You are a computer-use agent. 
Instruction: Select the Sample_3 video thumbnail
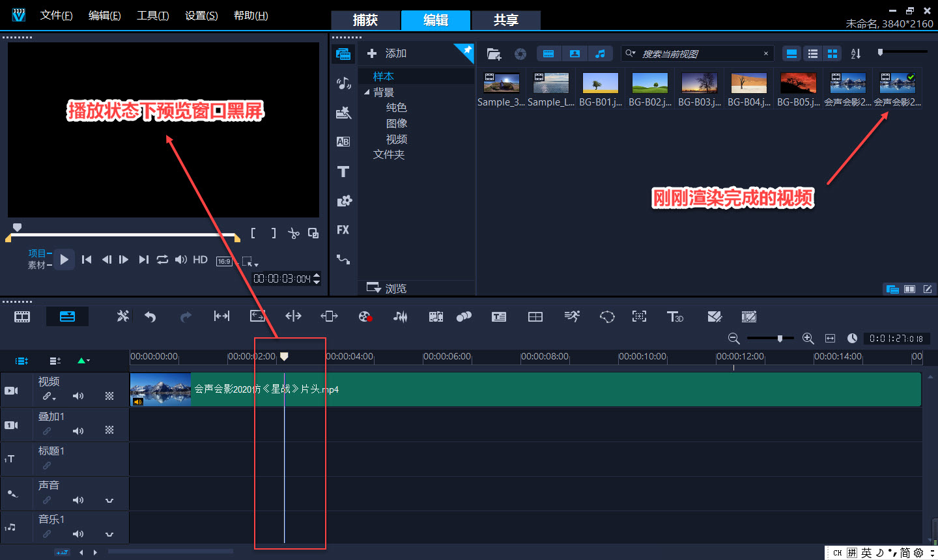tap(501, 84)
